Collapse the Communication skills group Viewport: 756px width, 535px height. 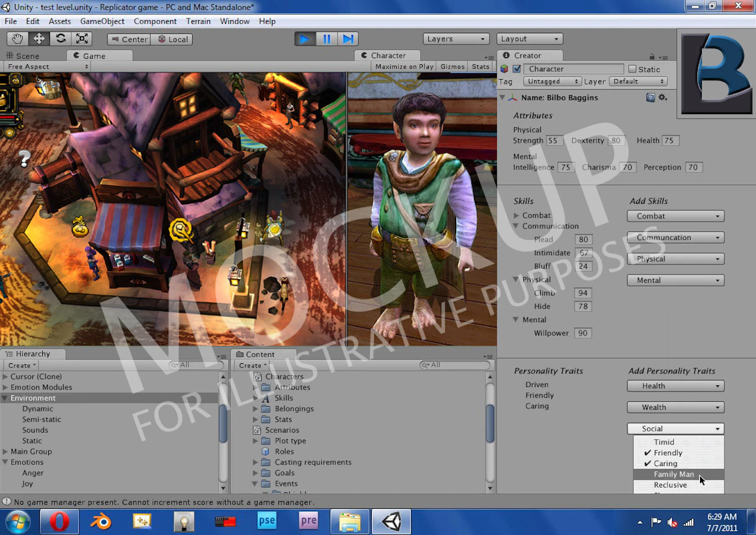click(x=516, y=226)
